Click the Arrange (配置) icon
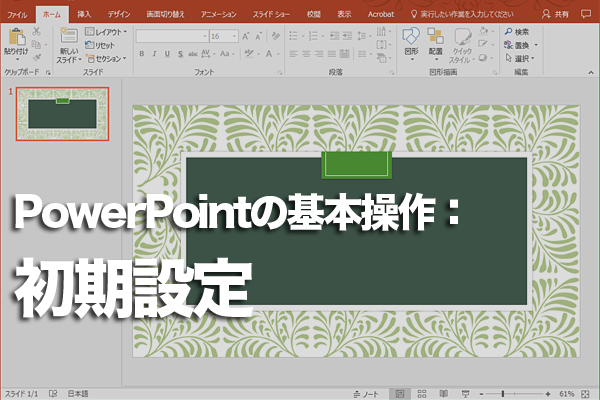Image resolution: width=600 pixels, height=400 pixels. click(435, 36)
